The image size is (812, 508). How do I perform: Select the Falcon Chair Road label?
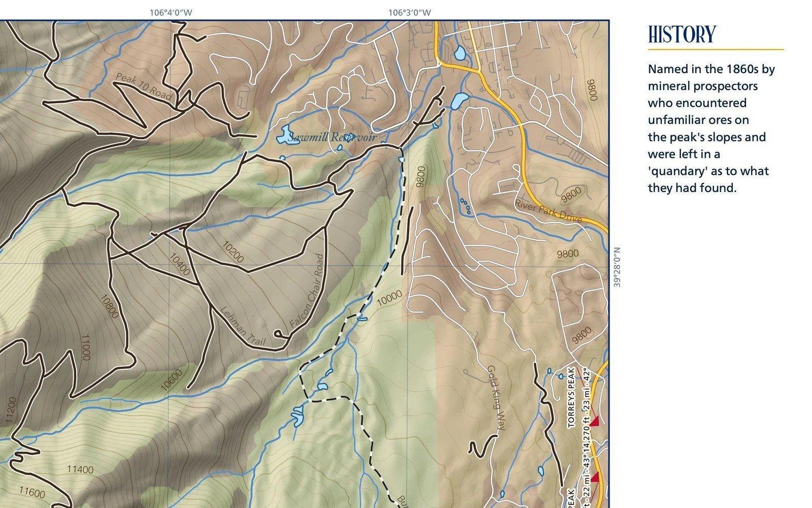pos(306,291)
